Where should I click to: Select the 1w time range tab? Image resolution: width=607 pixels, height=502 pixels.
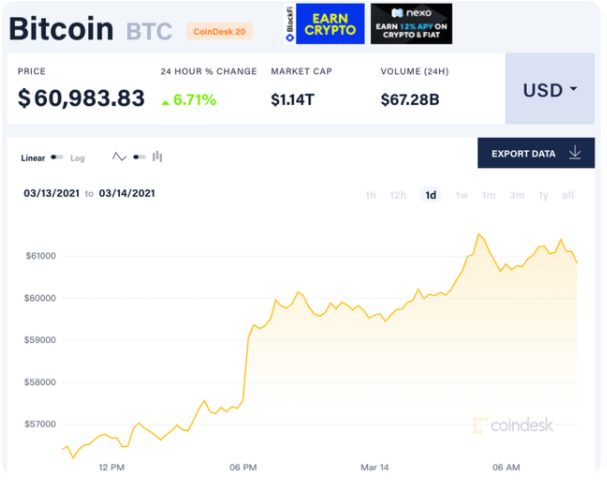click(462, 195)
